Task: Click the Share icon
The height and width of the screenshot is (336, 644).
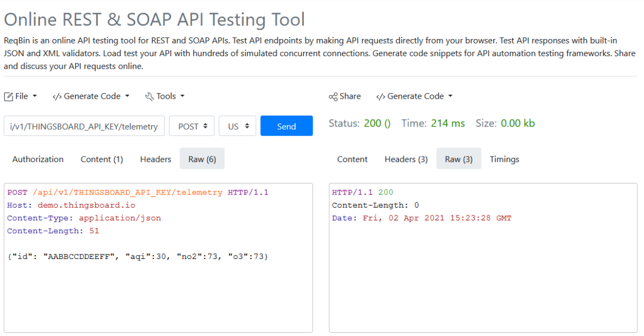Action: pos(333,96)
